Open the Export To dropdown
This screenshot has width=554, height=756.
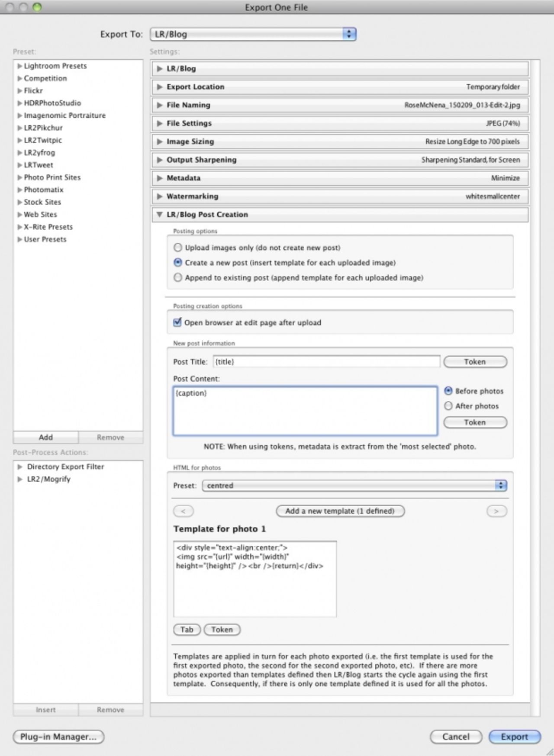pos(253,34)
